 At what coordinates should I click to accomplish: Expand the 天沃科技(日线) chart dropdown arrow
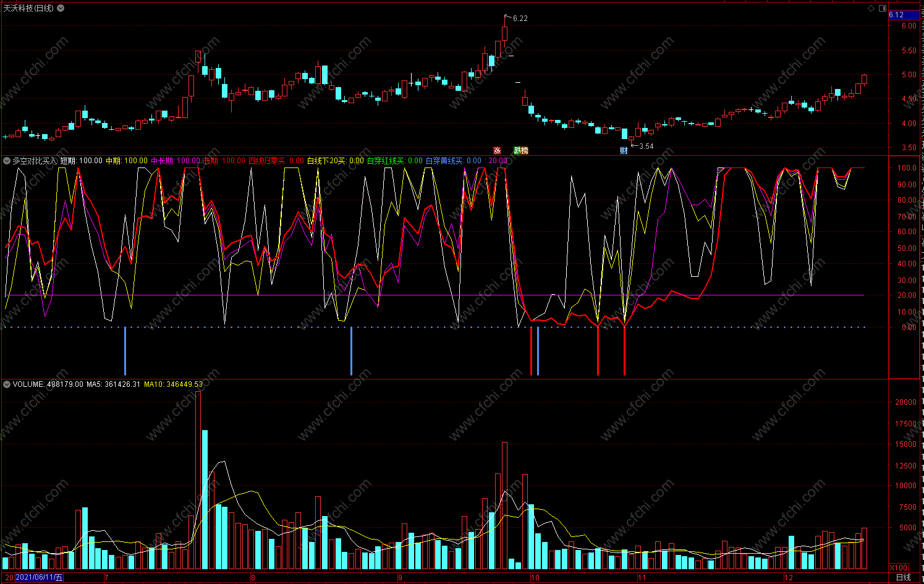point(61,8)
